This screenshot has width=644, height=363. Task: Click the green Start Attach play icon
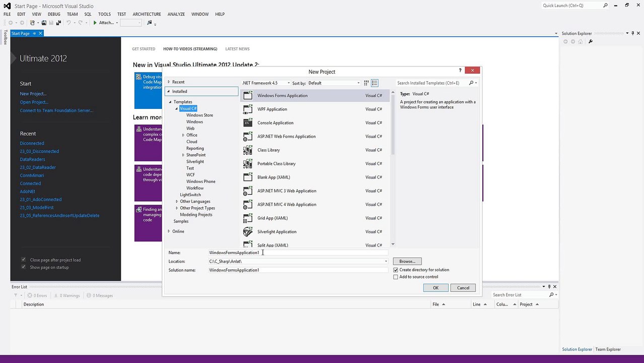tap(95, 23)
